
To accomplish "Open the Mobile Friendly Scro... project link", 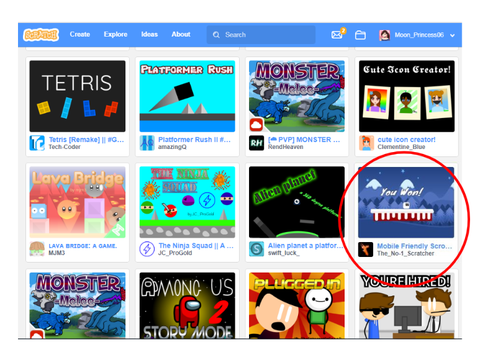I will point(414,246).
